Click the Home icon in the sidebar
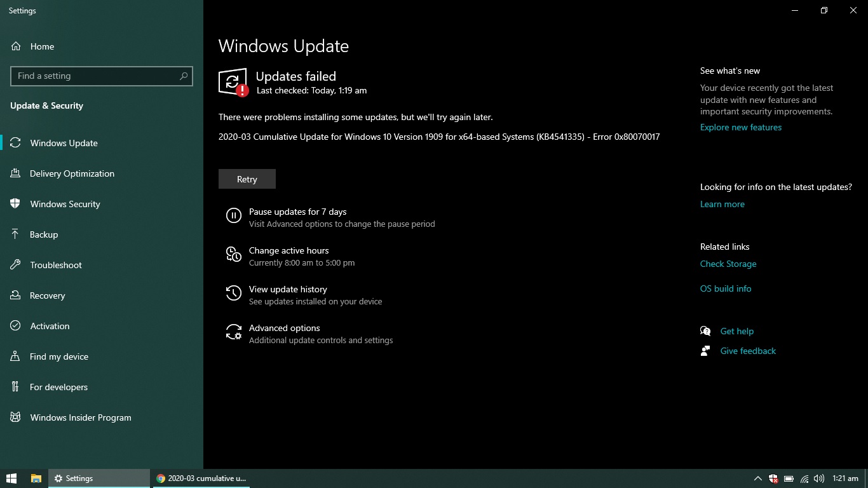Screen dimensions: 868x488 (16, 46)
